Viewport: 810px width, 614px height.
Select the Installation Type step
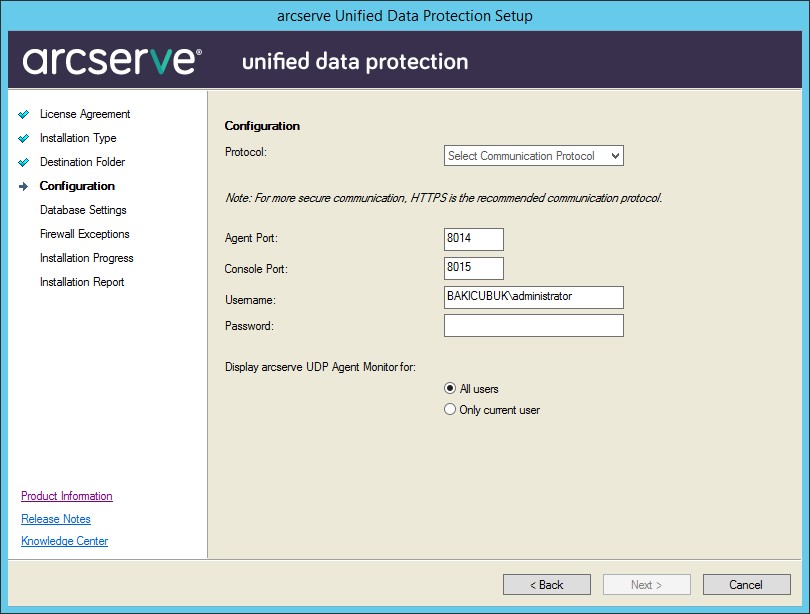[x=78, y=138]
